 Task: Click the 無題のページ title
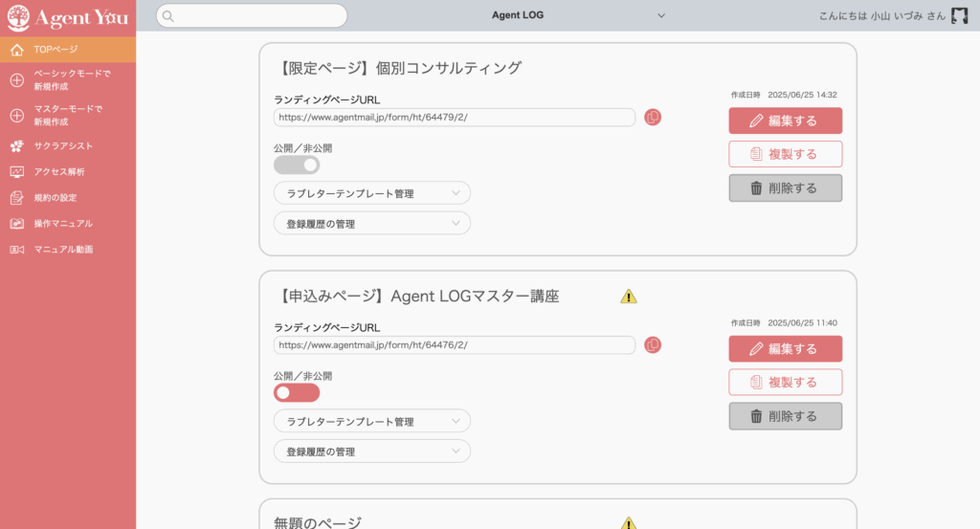pos(318,522)
